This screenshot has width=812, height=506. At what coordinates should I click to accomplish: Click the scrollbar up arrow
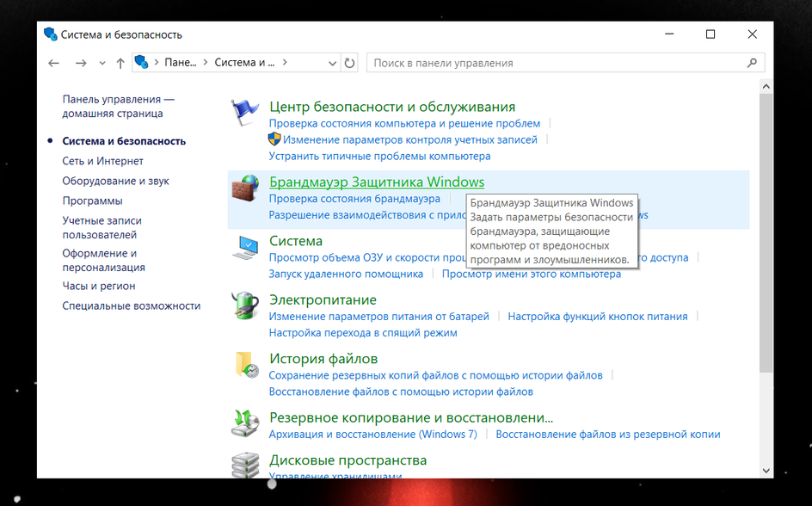766,87
